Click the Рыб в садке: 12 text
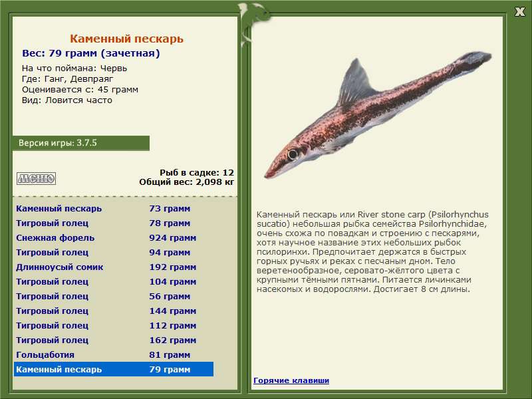The height and width of the screenshot is (399, 532). click(x=197, y=172)
